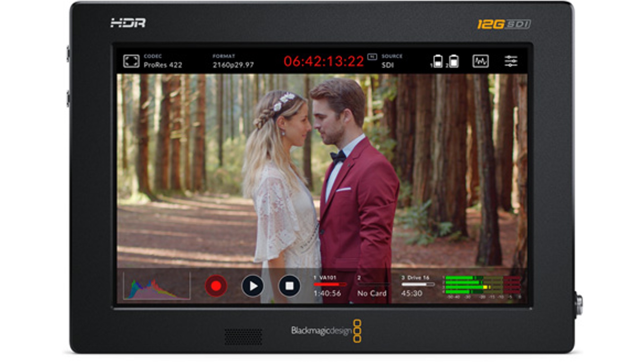Tap the small TC indicator beside timecode
Screen dimensions: 644x362
click(x=372, y=57)
